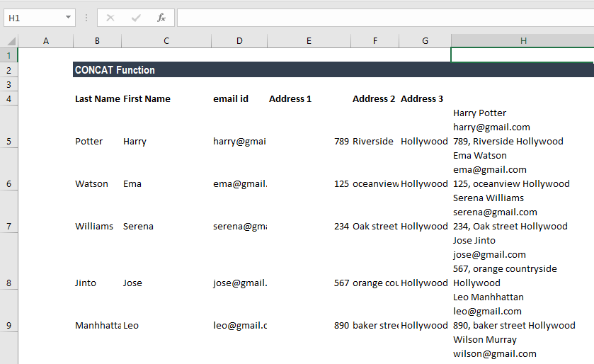This screenshot has width=594, height=364.
Task: Click the Name Box showing H1
Action: tap(40, 18)
